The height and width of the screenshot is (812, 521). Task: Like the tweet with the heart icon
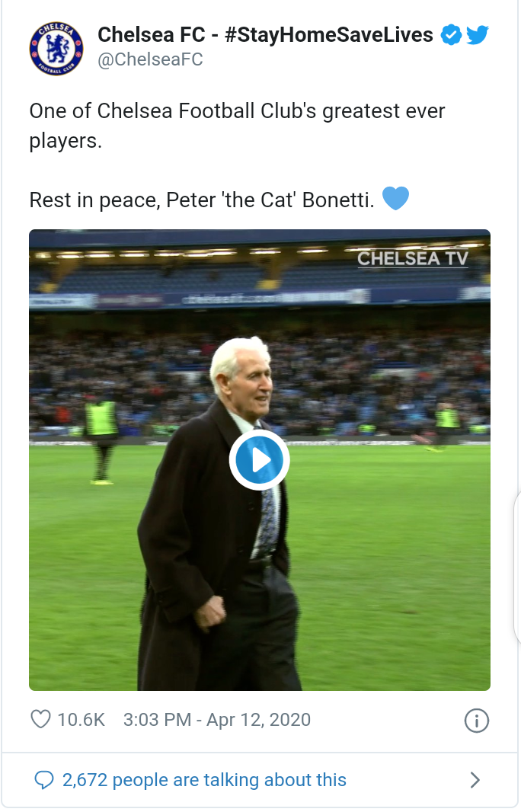point(40,719)
